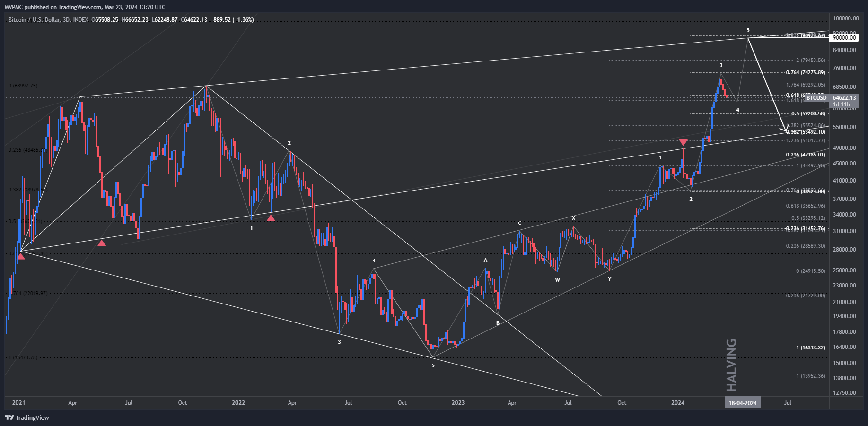Image resolution: width=868 pixels, height=426 pixels.
Task: Click the 2024 label on the time axis
Action: click(678, 403)
